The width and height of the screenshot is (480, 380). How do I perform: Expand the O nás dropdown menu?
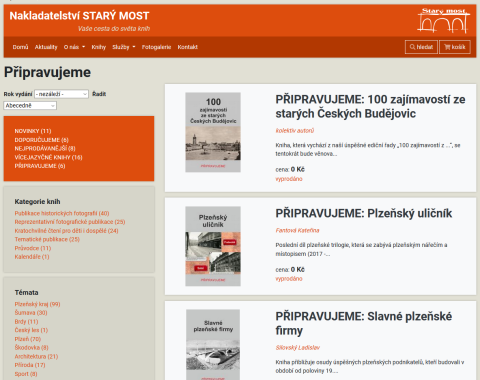(x=74, y=47)
